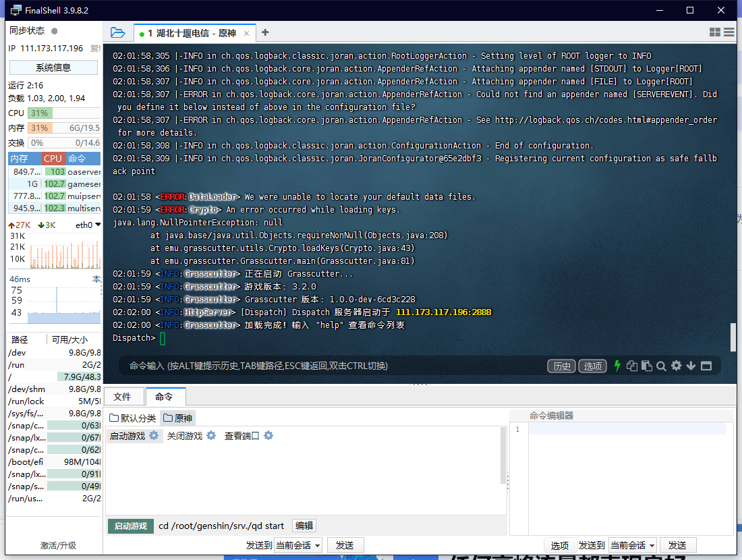Screen dimensions: 742x560
Task: Run the 查看端口 quick command
Action: coord(241,436)
